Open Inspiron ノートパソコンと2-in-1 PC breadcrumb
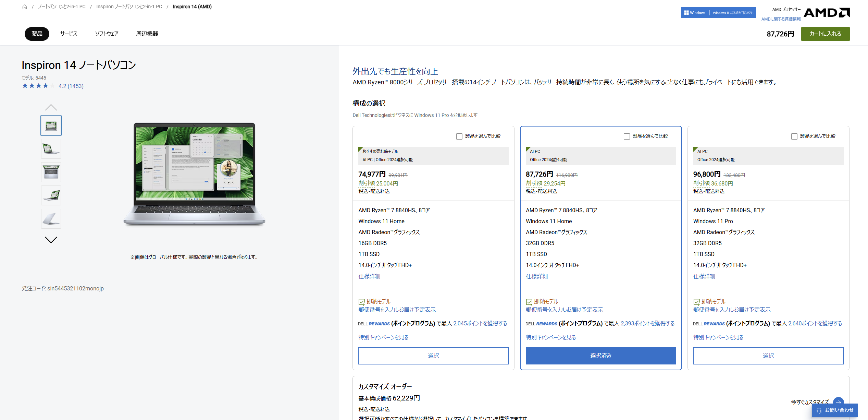 129,7
